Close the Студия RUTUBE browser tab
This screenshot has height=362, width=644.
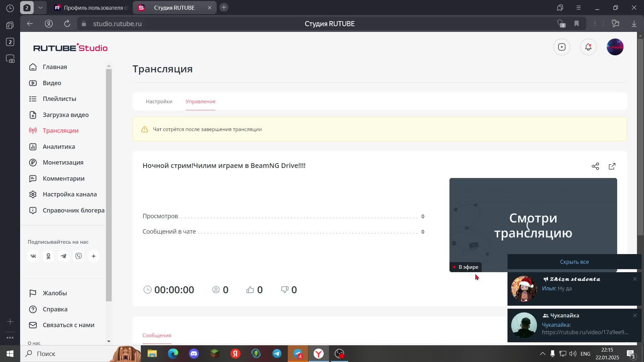(210, 8)
